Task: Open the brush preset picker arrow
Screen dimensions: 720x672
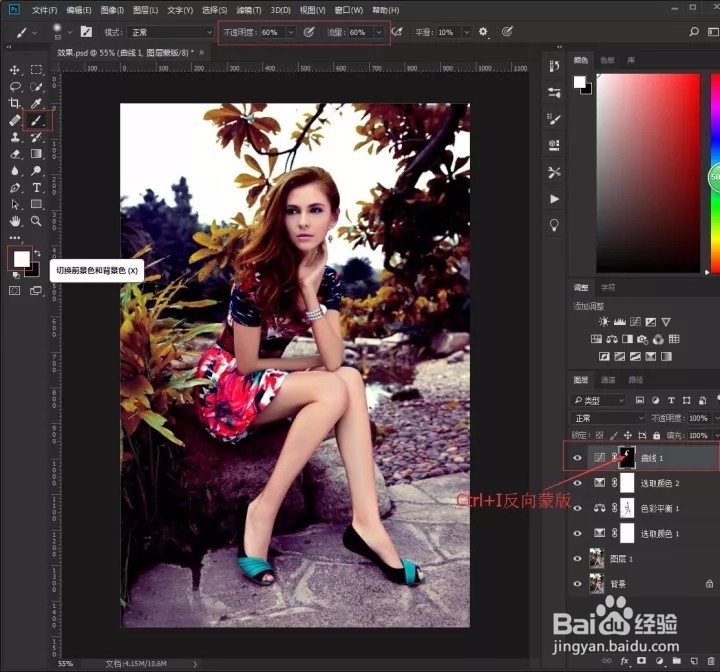Action: point(70,32)
